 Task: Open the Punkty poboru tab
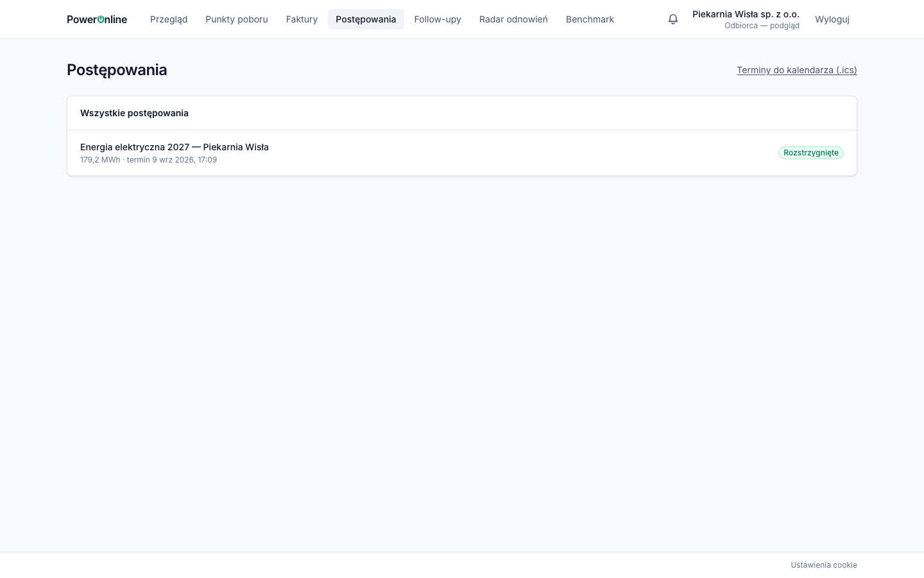point(237,19)
